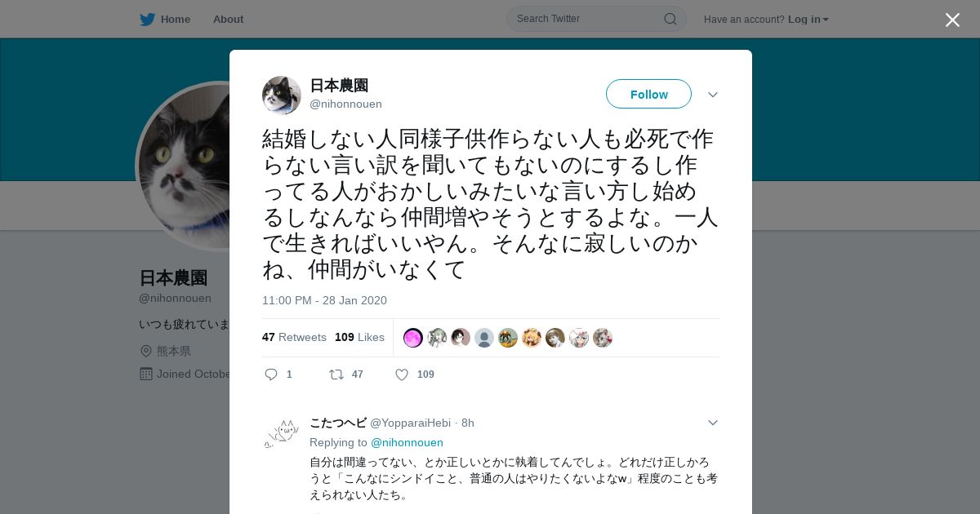Click the search magnifier icon
This screenshot has width=980, height=514.
[x=670, y=19]
